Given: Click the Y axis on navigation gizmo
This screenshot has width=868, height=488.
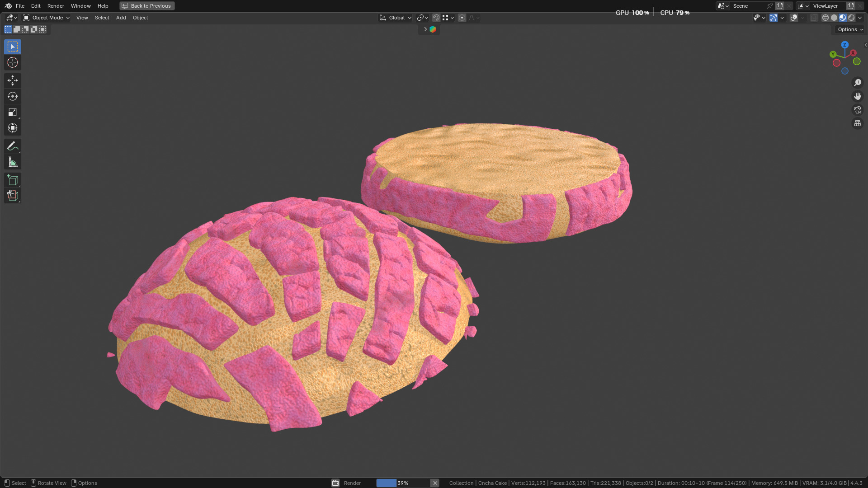Looking at the screenshot, I should [833, 54].
